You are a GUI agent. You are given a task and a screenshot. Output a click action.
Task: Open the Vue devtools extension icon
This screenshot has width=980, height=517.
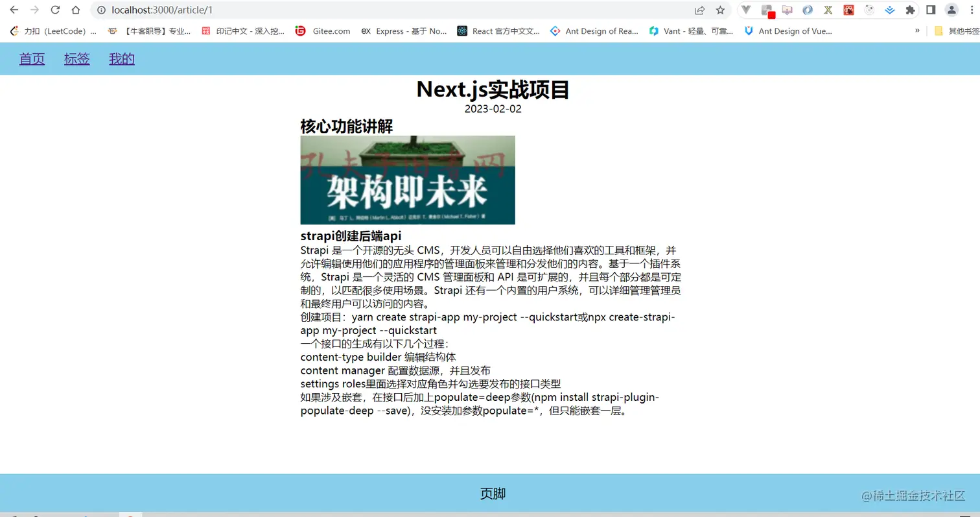tap(747, 10)
